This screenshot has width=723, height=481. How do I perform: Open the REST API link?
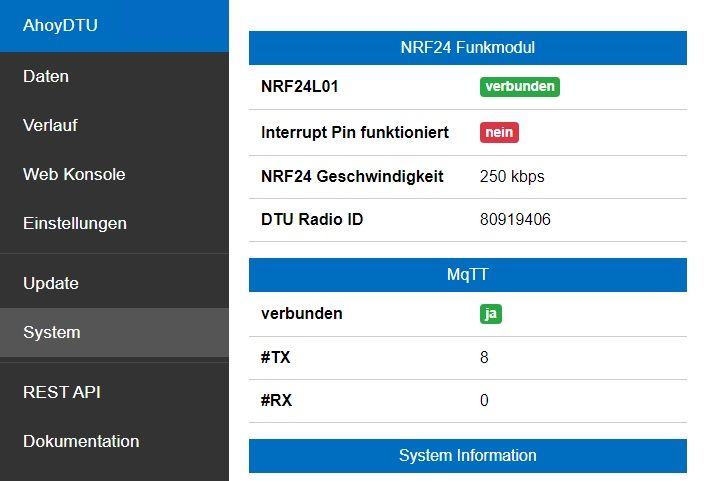[x=62, y=392]
